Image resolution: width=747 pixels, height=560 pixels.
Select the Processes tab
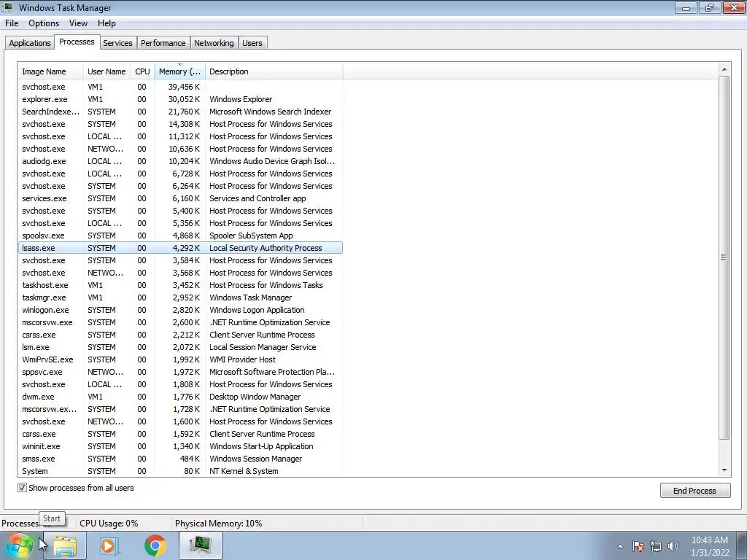pos(77,42)
